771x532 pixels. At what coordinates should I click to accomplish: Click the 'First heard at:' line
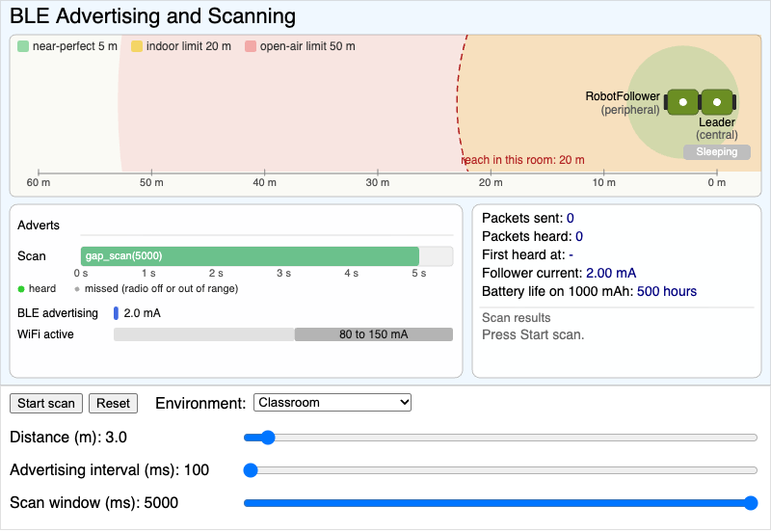pyautogui.click(x=527, y=254)
